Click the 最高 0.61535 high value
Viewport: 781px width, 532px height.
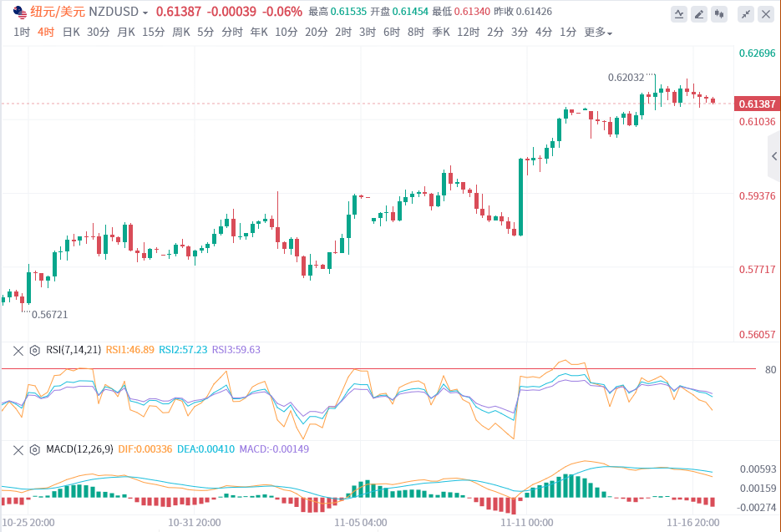click(x=337, y=12)
